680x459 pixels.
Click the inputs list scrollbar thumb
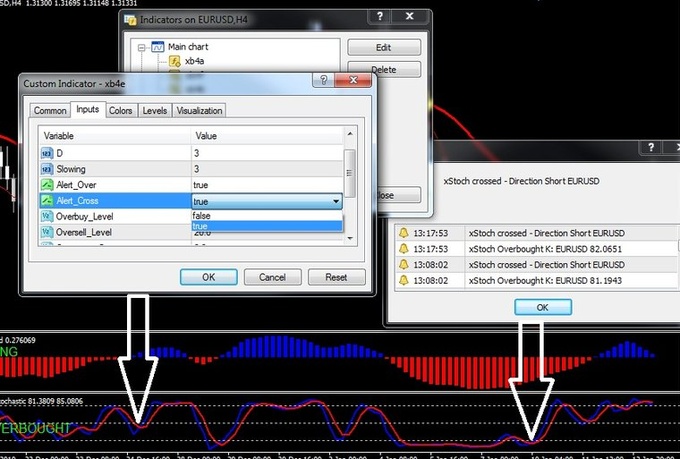(x=350, y=173)
